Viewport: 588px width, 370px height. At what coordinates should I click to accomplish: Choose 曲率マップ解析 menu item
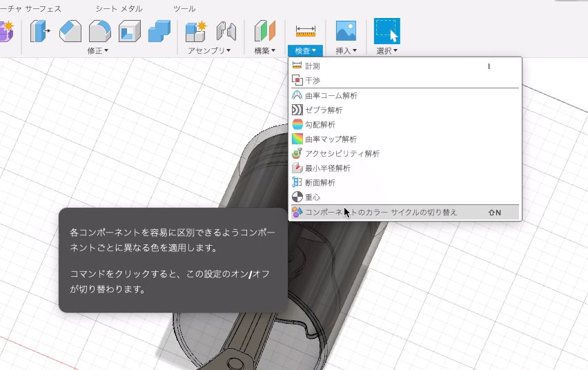[x=405, y=139]
